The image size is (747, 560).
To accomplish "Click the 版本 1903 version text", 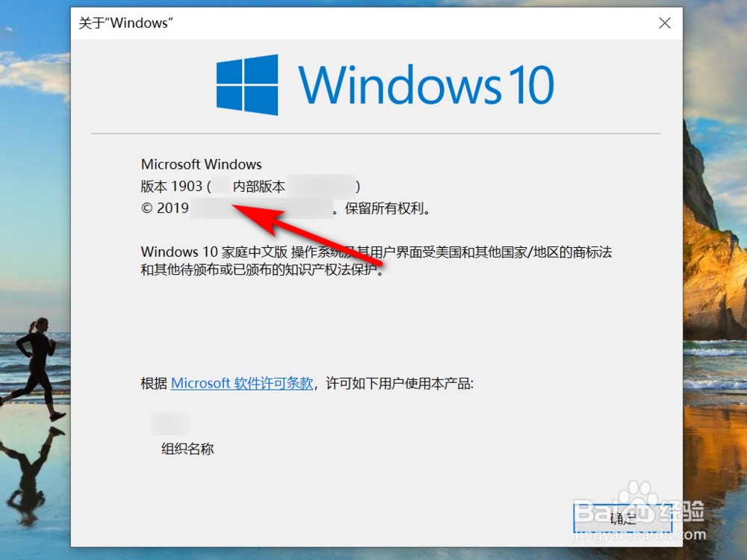I will click(x=172, y=186).
